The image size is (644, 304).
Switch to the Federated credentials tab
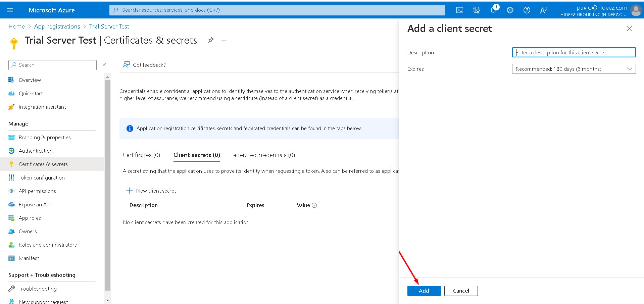262,155
